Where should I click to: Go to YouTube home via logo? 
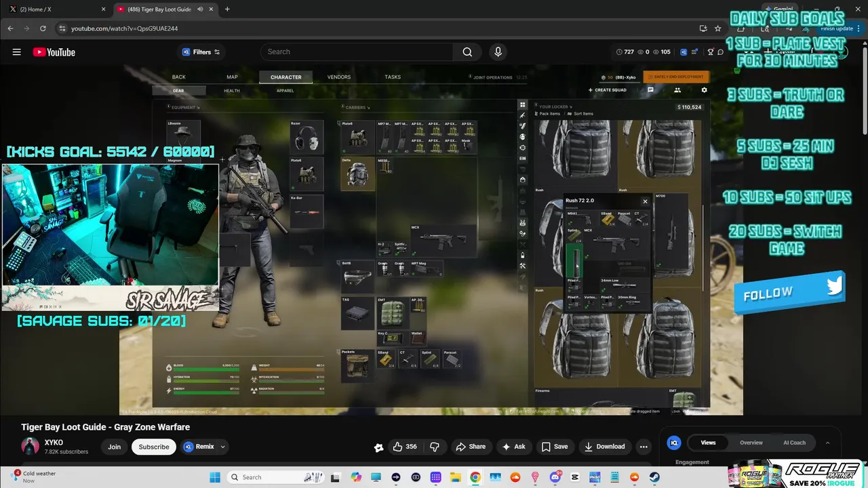click(x=54, y=52)
